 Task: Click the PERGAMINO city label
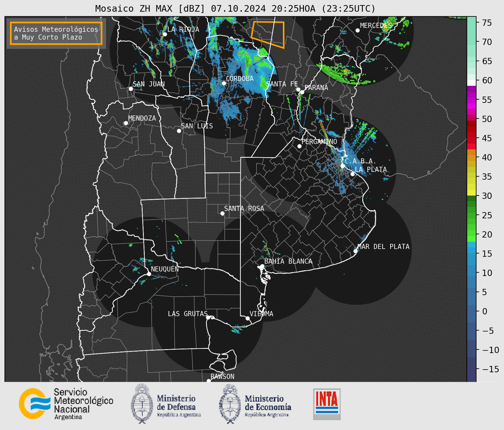click(319, 141)
